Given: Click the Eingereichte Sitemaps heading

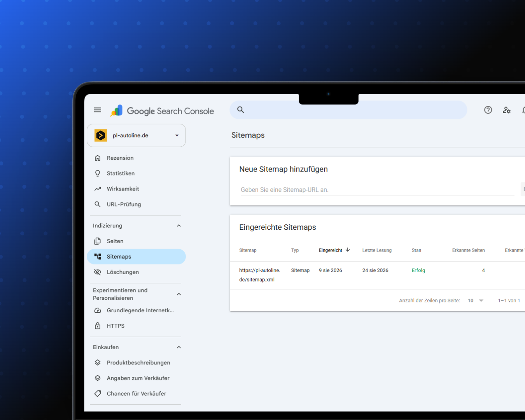Looking at the screenshot, I should (278, 227).
